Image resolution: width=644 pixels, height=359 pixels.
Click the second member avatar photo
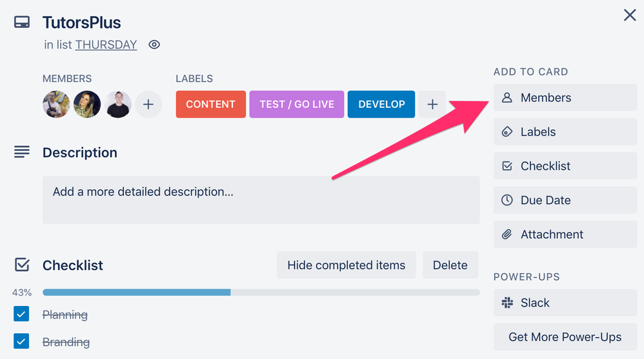click(86, 104)
